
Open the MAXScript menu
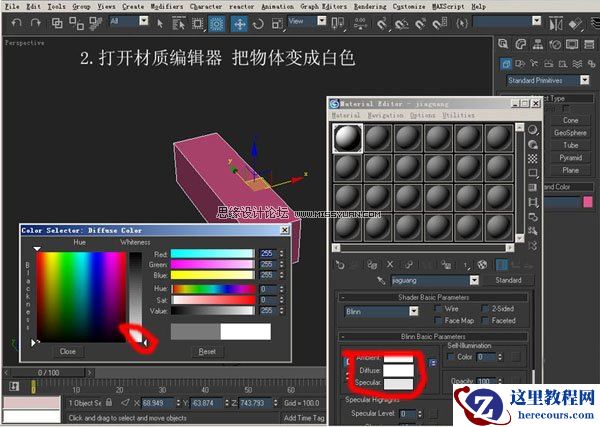(448, 7)
